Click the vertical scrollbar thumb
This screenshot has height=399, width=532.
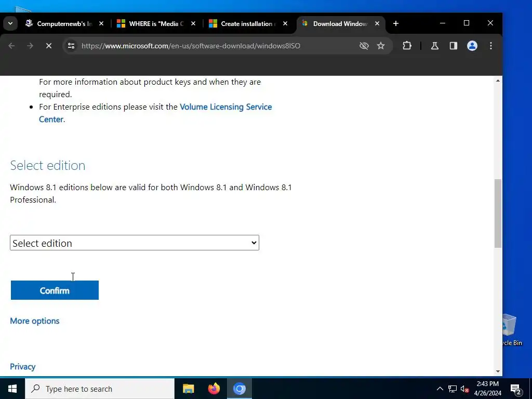[x=498, y=214]
